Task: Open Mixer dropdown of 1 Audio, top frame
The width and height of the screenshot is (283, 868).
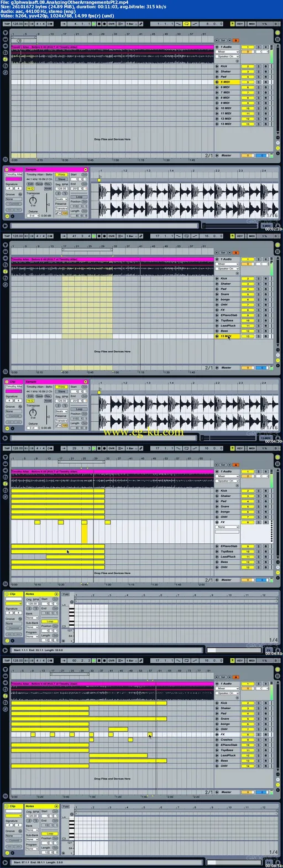Action: (x=227, y=52)
